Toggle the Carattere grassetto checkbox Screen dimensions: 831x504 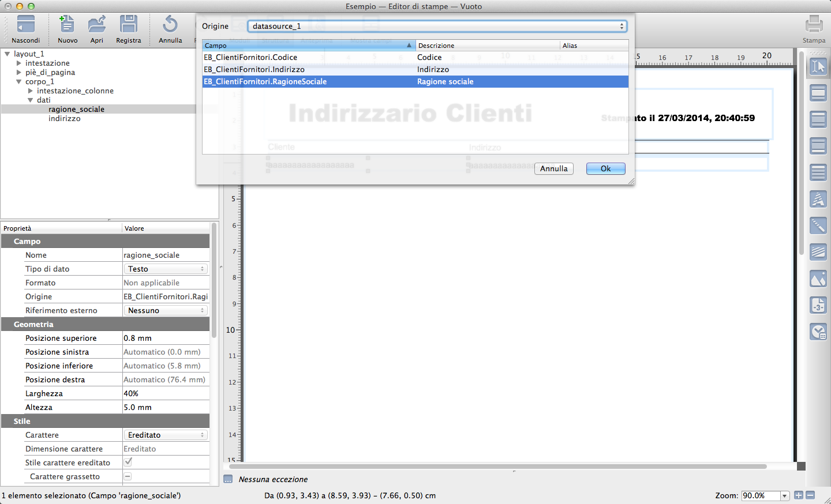(128, 476)
